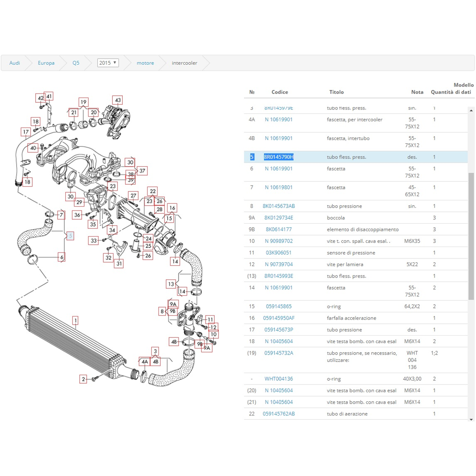This screenshot has height=476, width=476.
Task: Click callout 2 next to the screw
Action: (83, 379)
